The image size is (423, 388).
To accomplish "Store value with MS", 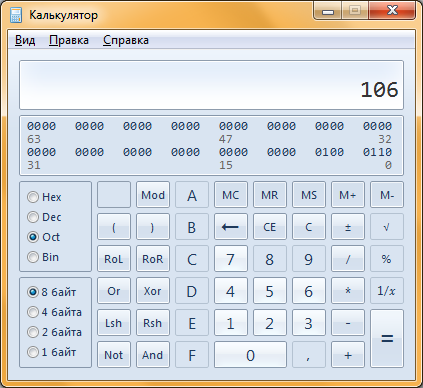I will [309, 195].
